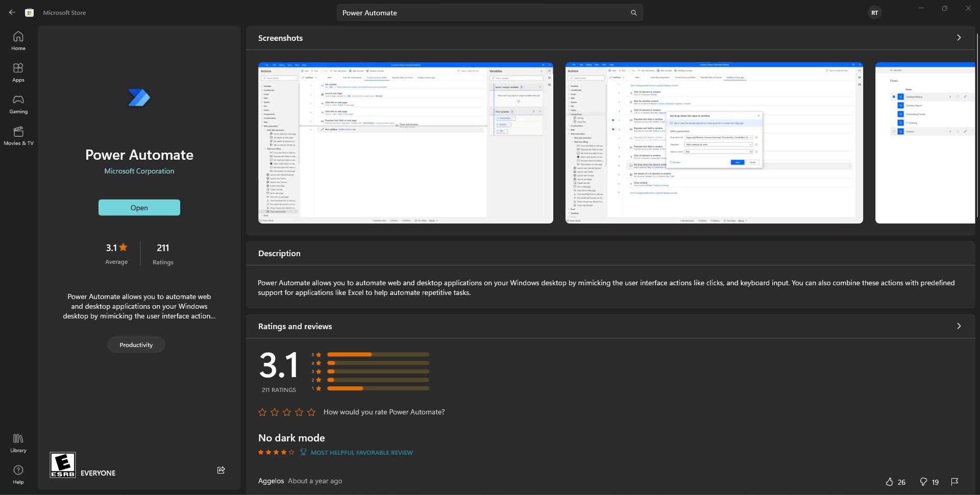The width and height of the screenshot is (980, 495).
Task: Rate Power Automate four stars
Action: pyautogui.click(x=299, y=412)
